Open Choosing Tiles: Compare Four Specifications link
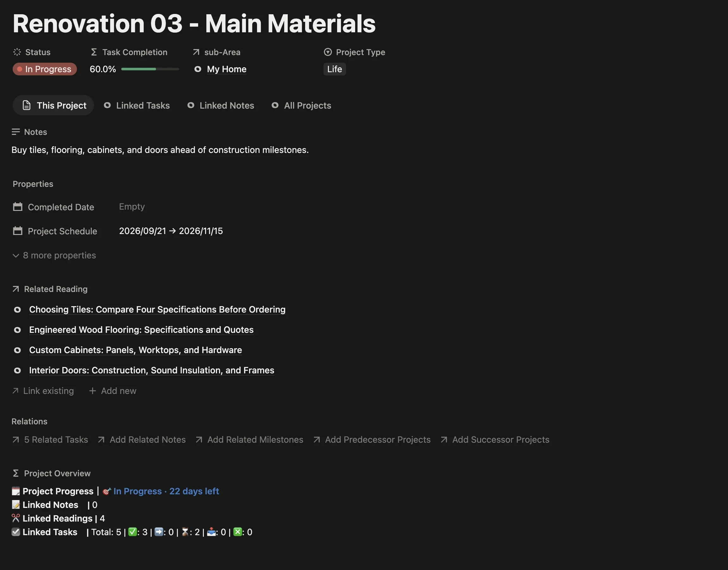Screen dimensions: 728x570 (157, 309)
